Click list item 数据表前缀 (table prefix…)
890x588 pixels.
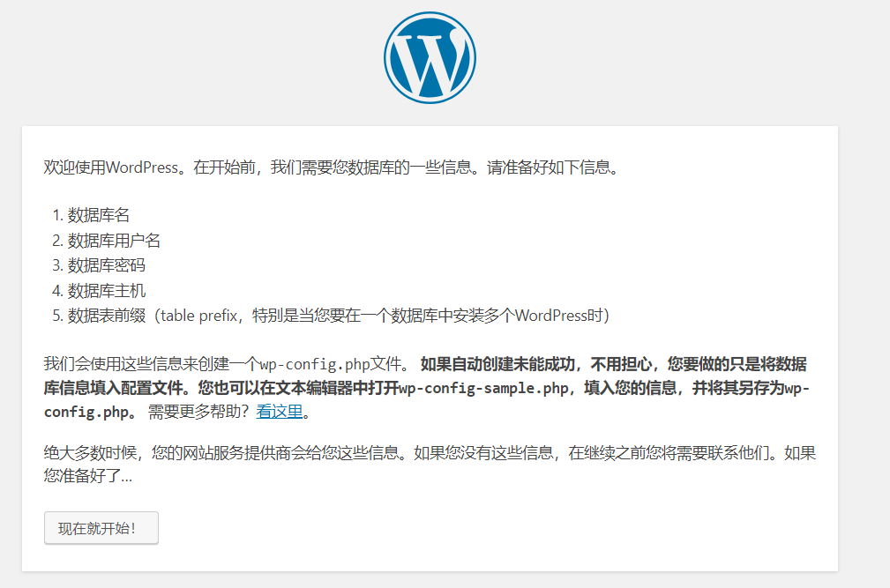339,316
